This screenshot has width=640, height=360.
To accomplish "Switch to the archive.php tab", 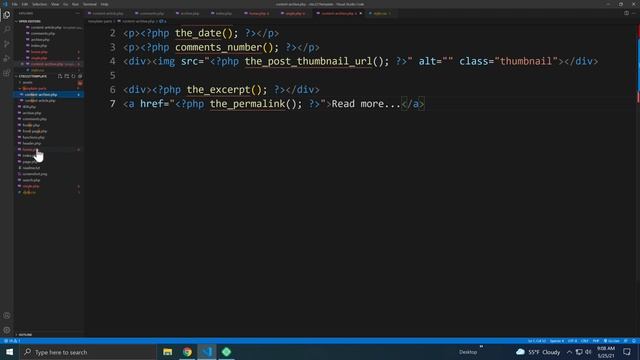I will (x=190, y=13).
